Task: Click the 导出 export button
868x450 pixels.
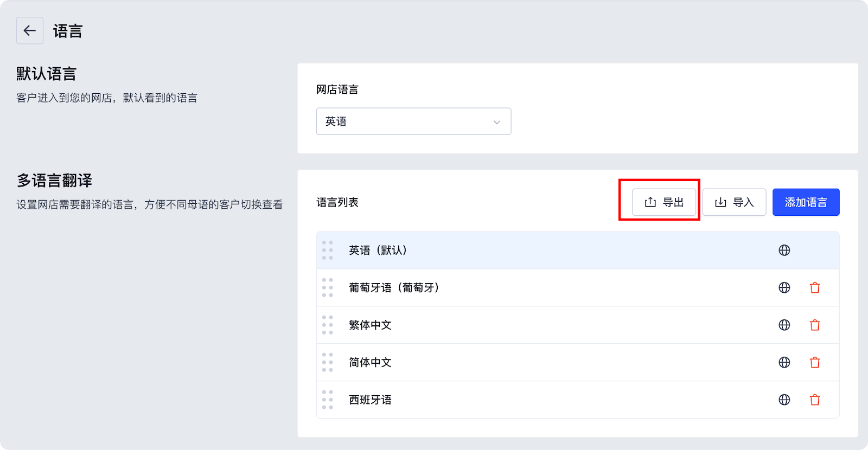Action: click(664, 202)
